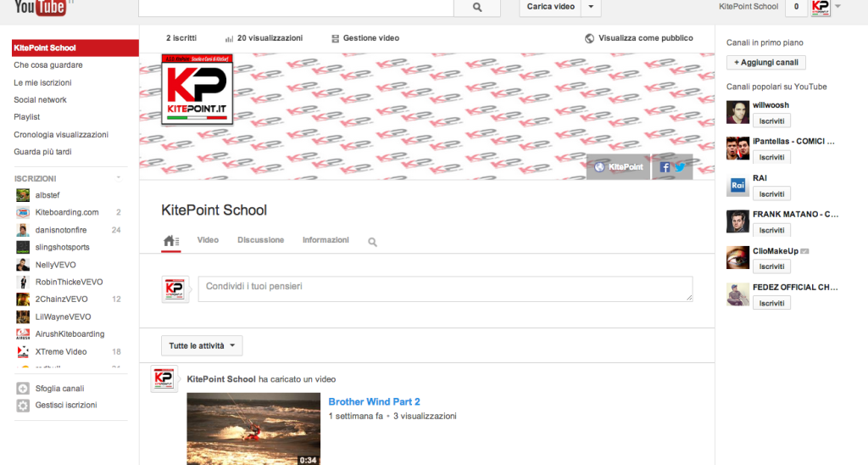
Task: Open Guarda più tardi
Action: pos(42,152)
